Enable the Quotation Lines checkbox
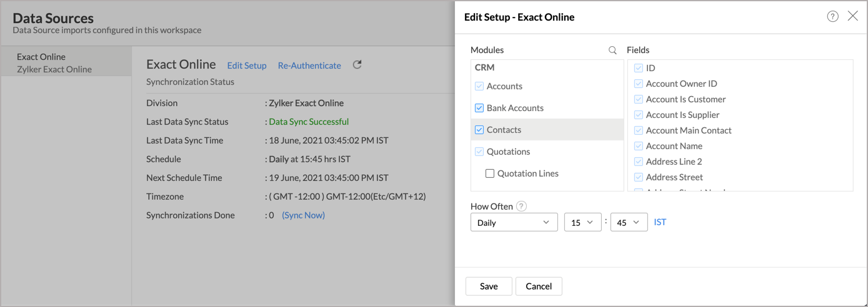868x307 pixels. pyautogui.click(x=490, y=173)
